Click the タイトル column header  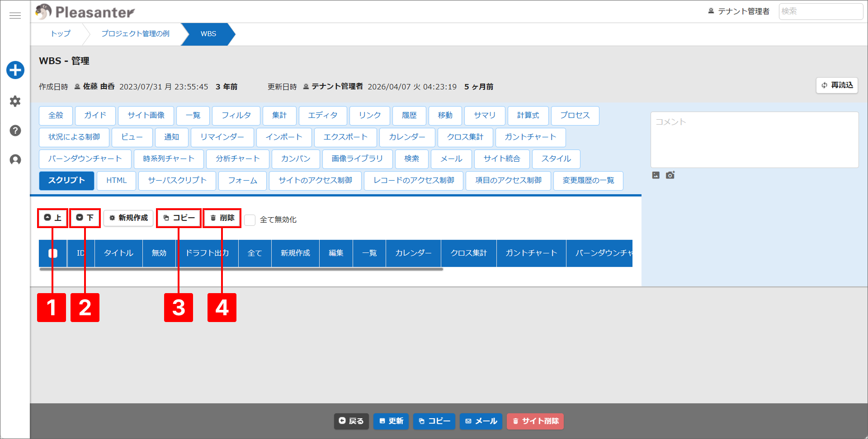(x=118, y=253)
